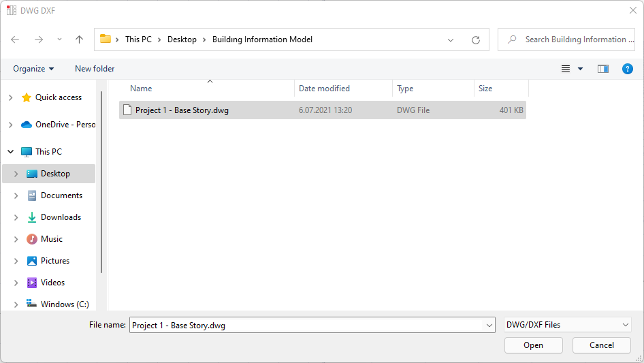Toggle the preview pane icon
This screenshot has height=363, width=644.
[x=602, y=69]
